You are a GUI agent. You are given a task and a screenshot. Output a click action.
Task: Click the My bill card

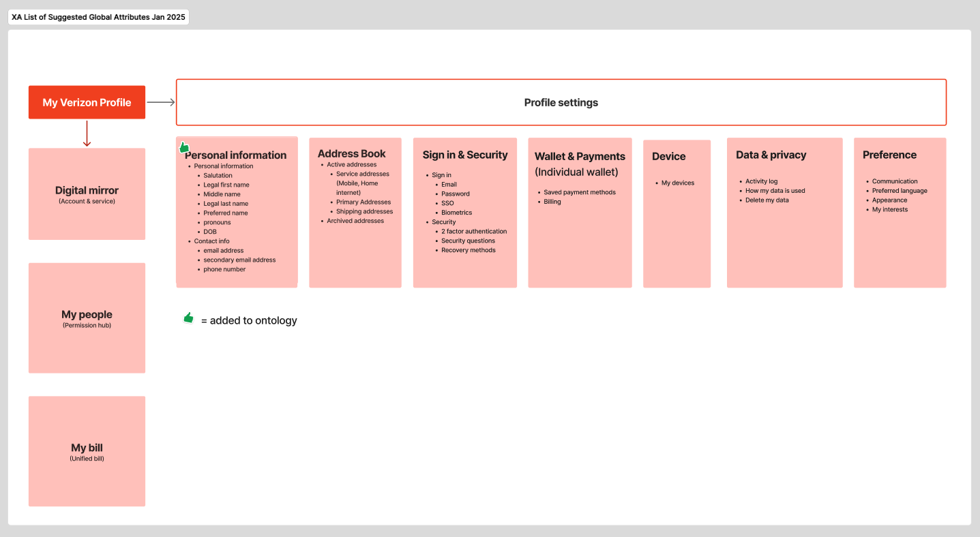coord(87,451)
